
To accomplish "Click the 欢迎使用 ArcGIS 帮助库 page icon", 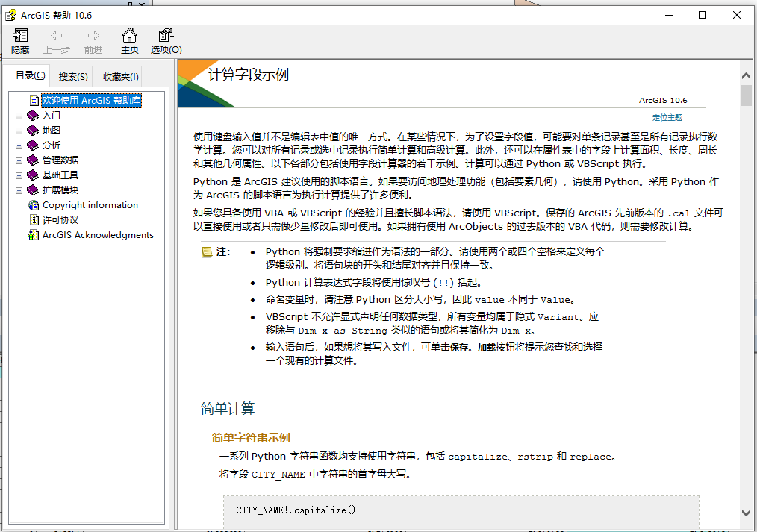I will point(34,100).
